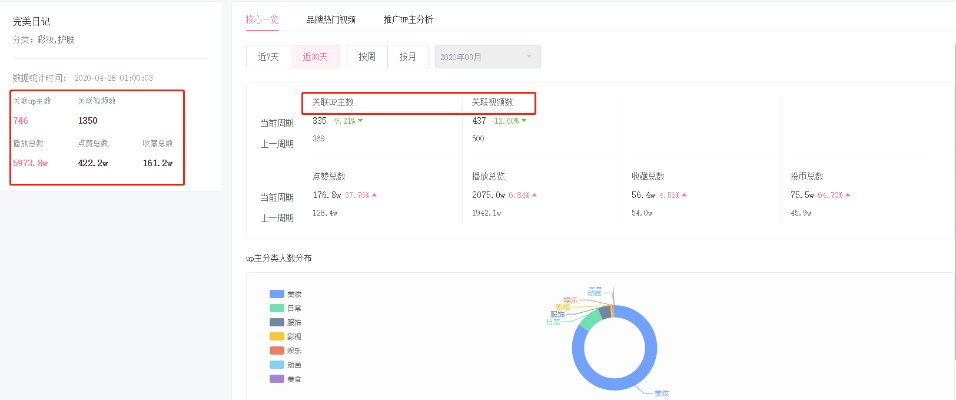This screenshot has width=956, height=400.
Task: Click the yellow 影视 legend swatch
Action: (277, 337)
